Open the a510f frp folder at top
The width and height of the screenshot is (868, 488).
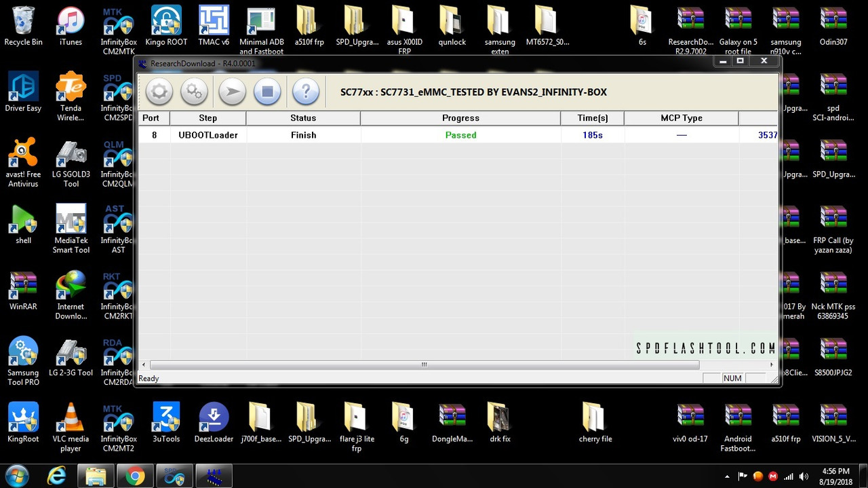pyautogui.click(x=309, y=26)
